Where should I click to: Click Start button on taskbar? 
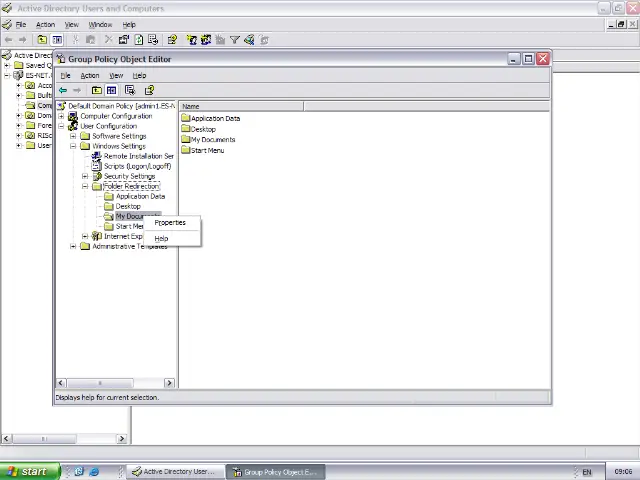[29, 471]
